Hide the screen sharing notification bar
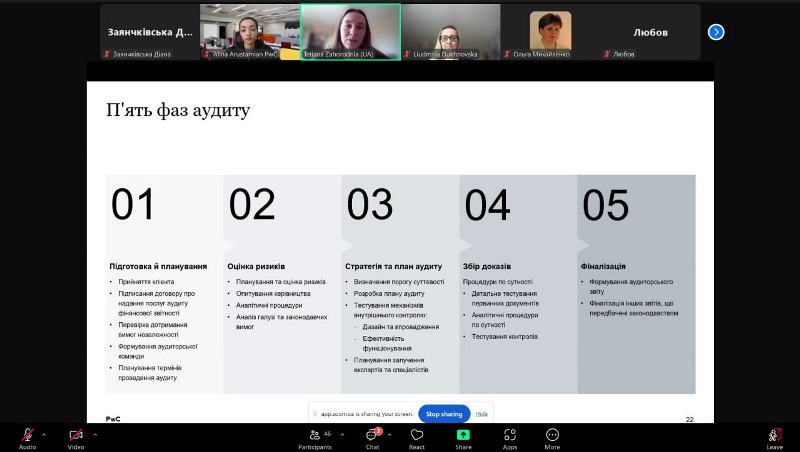 [x=482, y=414]
